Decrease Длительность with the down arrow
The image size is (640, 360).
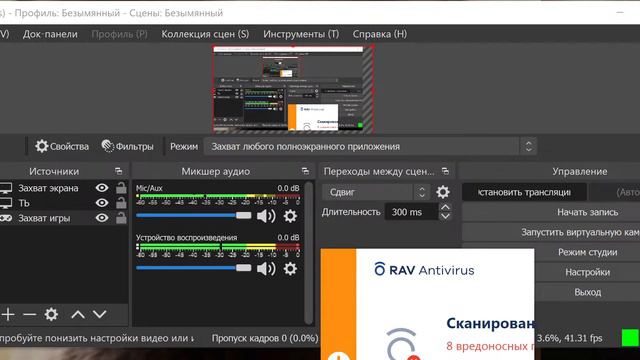(x=445, y=217)
